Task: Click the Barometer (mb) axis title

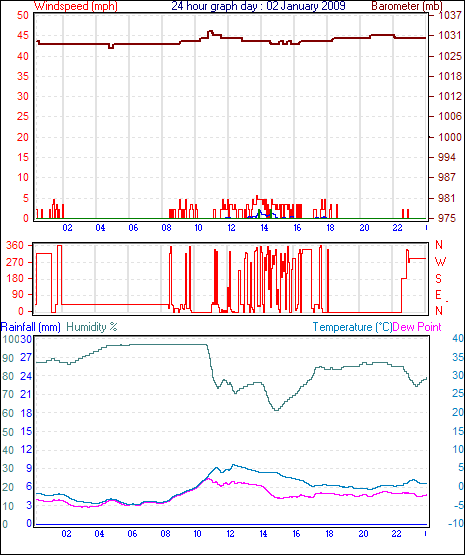Action: coord(407,6)
